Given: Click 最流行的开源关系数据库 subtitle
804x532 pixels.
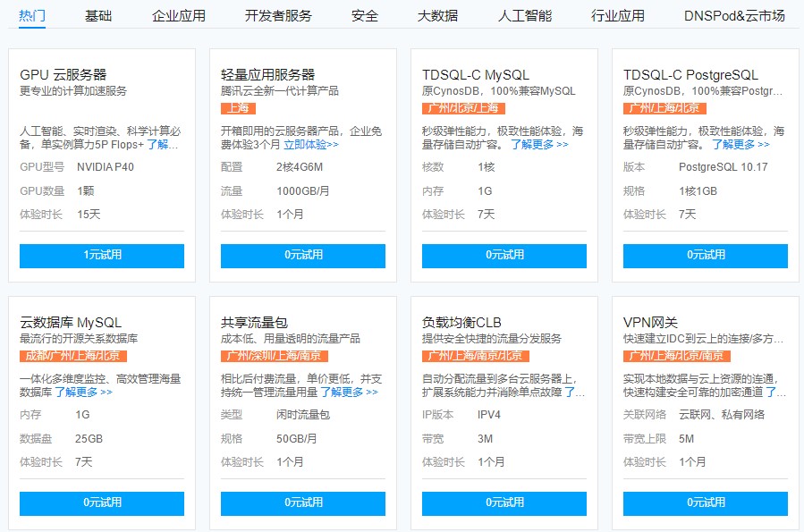Looking at the screenshot, I should pos(79,338).
